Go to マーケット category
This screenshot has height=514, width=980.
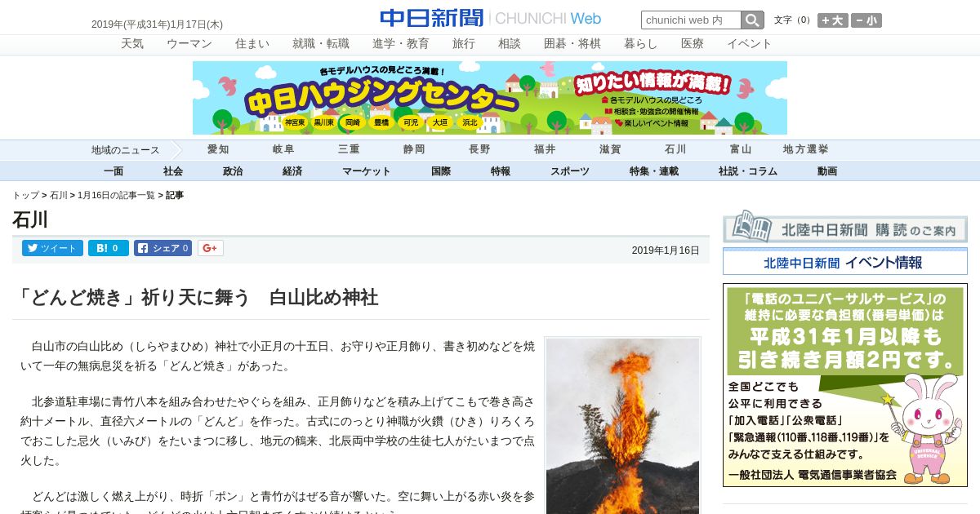coord(367,171)
